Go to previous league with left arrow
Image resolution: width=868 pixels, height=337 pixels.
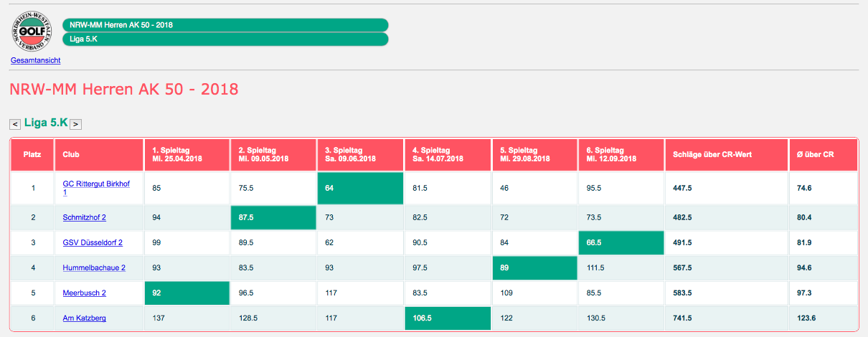pos(15,124)
